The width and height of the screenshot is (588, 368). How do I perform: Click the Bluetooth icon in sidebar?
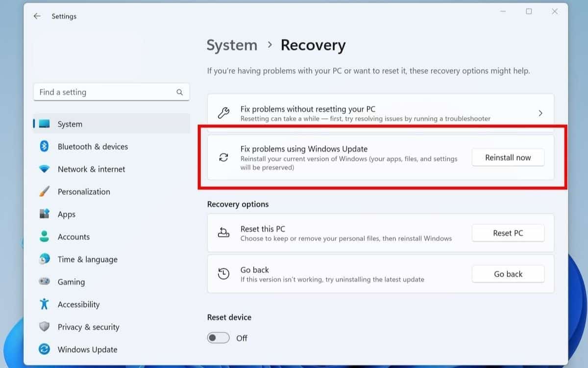click(x=44, y=146)
